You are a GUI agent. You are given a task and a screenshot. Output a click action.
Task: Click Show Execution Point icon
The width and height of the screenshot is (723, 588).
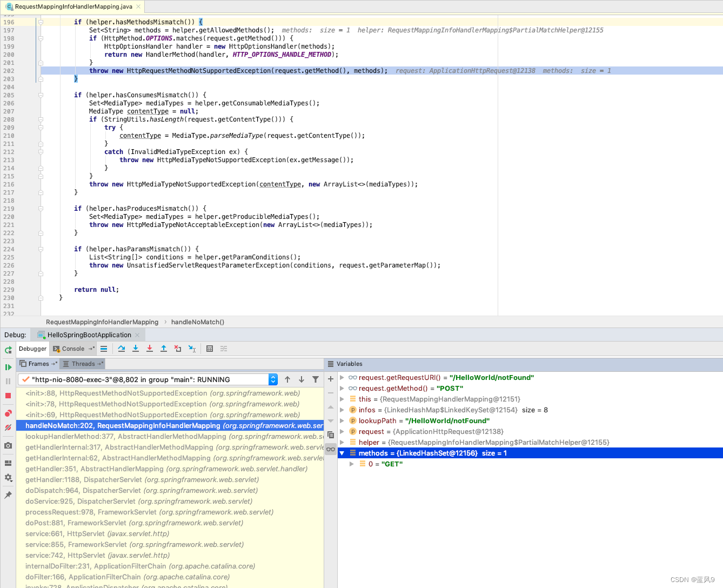pyautogui.click(x=104, y=349)
